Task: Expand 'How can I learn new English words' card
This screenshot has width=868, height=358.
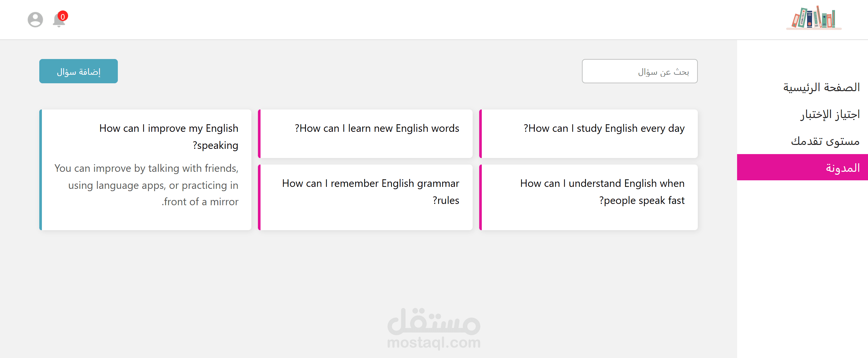Action: point(376,128)
